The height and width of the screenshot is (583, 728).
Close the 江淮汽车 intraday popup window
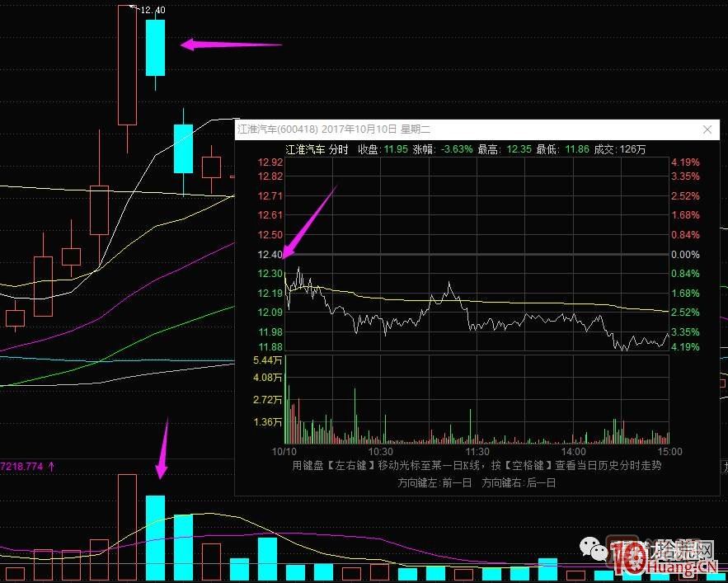point(707,129)
